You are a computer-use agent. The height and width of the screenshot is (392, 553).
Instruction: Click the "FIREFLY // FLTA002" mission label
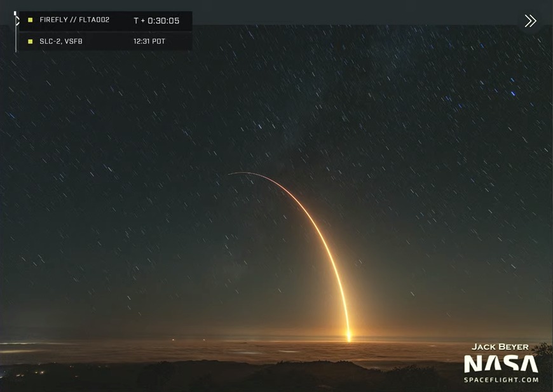tap(74, 20)
